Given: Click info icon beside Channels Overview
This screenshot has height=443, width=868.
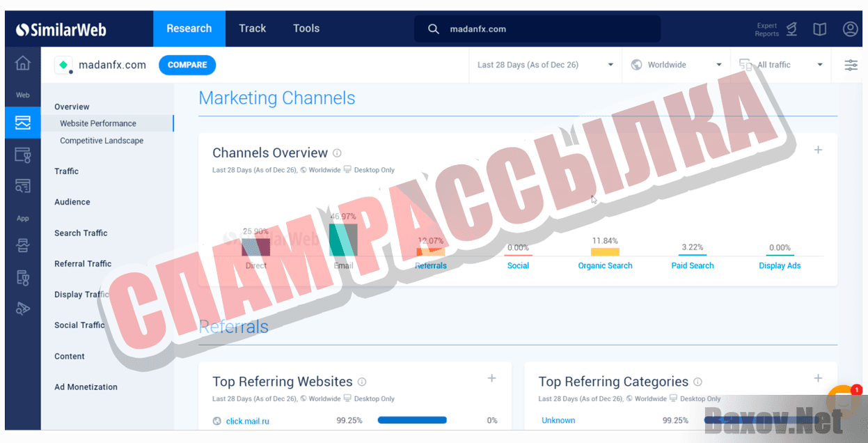Looking at the screenshot, I should 337,153.
